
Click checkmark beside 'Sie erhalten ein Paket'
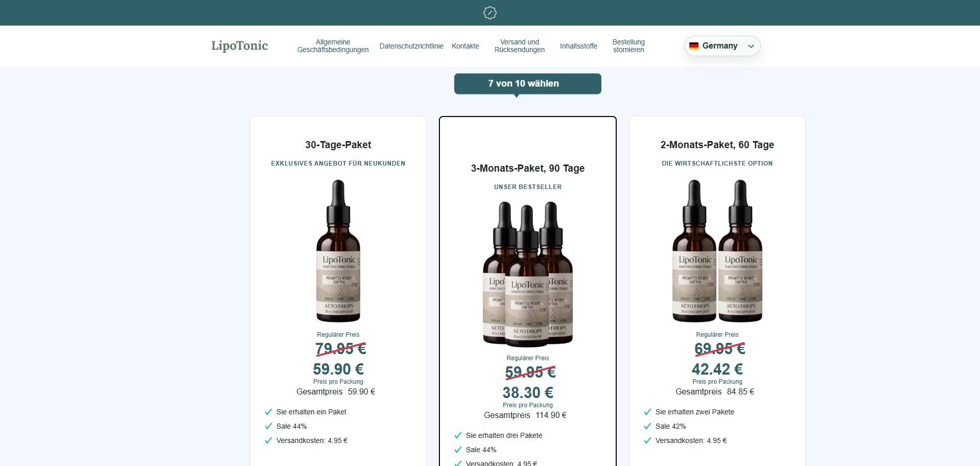click(268, 412)
